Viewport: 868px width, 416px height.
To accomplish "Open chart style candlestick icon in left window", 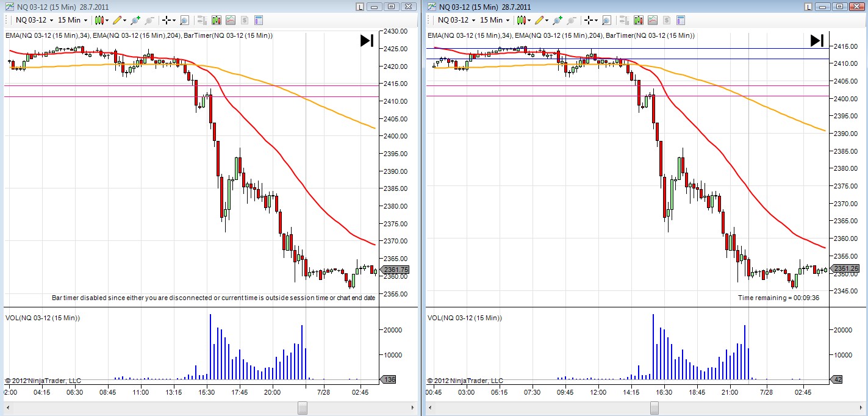I will 99,20.
